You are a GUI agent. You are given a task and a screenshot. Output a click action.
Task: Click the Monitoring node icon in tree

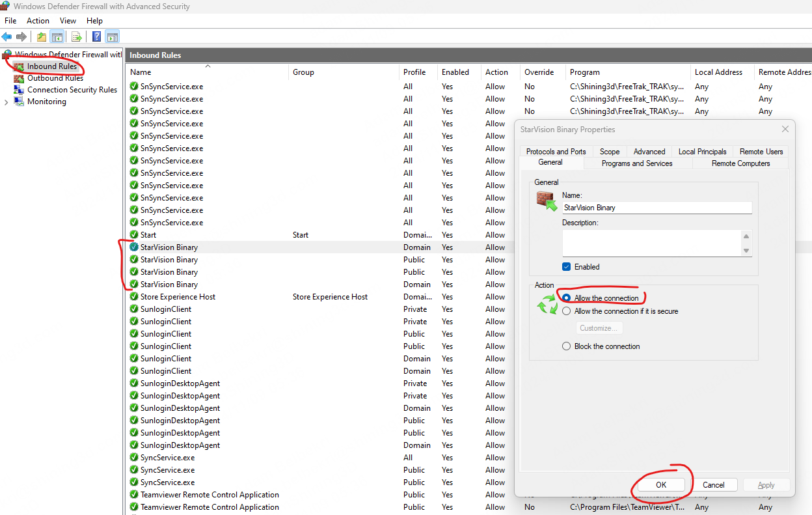tap(19, 102)
